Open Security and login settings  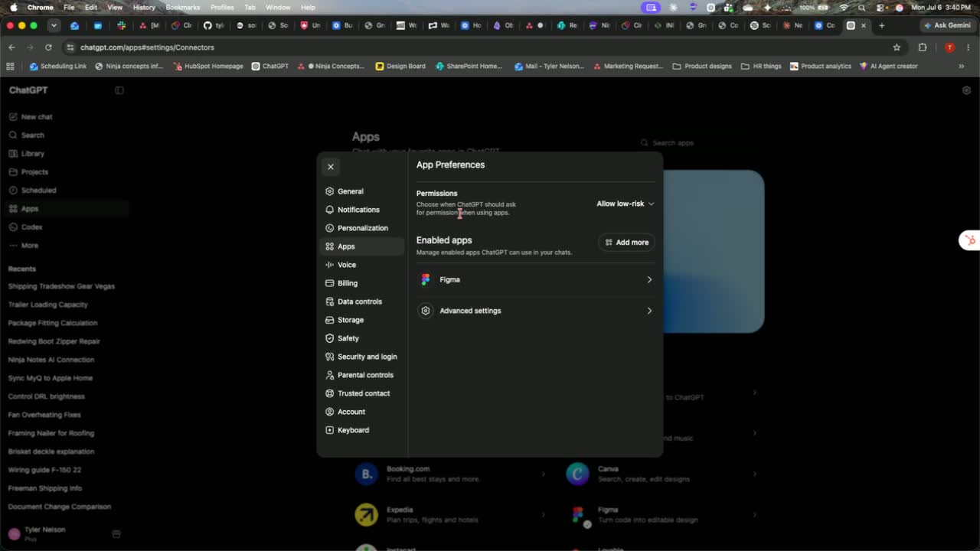(x=361, y=357)
